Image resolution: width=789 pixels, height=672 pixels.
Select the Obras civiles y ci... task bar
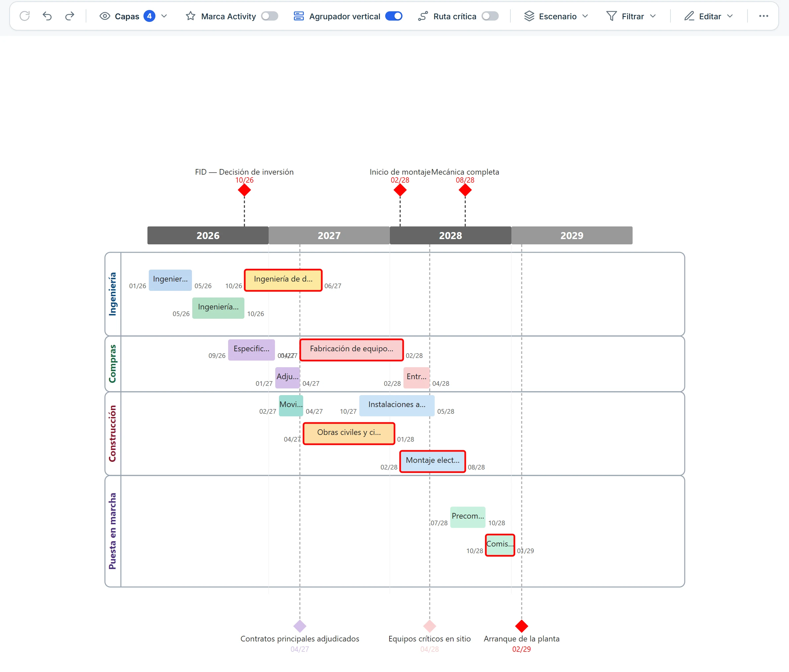point(349,433)
